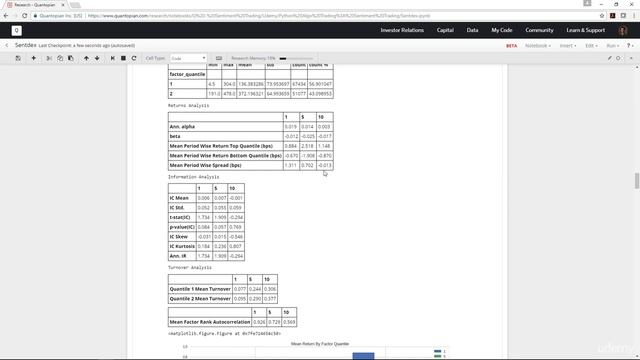Open the Notebook dropdown menu
640x360 pixels.
(538, 46)
